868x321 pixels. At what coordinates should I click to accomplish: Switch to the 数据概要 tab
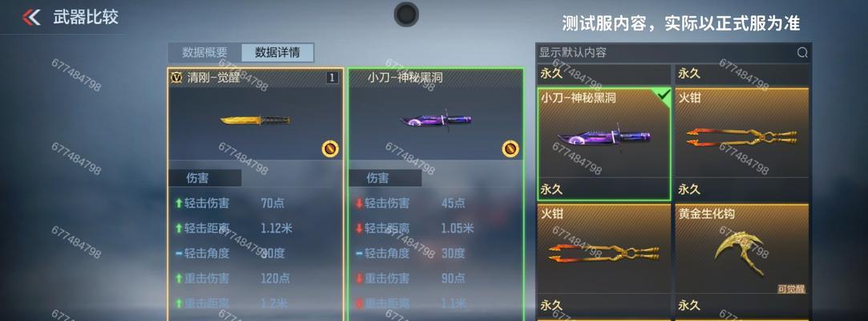click(205, 53)
